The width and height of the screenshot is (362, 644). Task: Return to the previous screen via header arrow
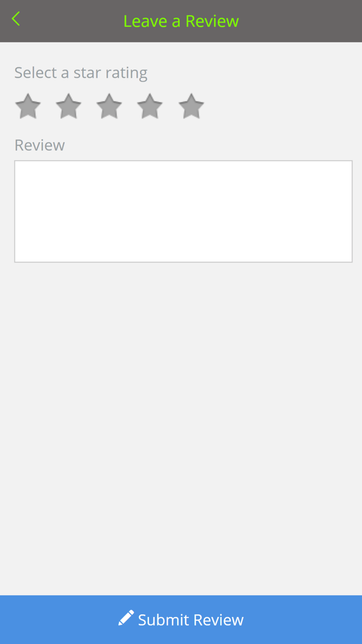pyautogui.click(x=16, y=19)
